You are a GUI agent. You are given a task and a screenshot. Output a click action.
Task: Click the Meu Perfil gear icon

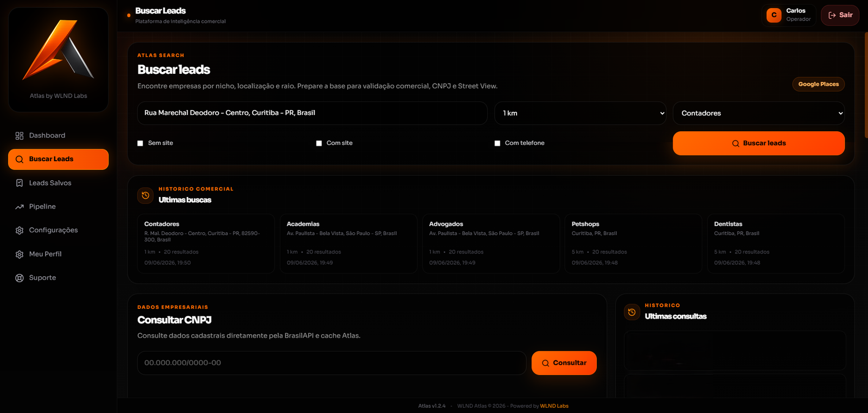pos(20,255)
